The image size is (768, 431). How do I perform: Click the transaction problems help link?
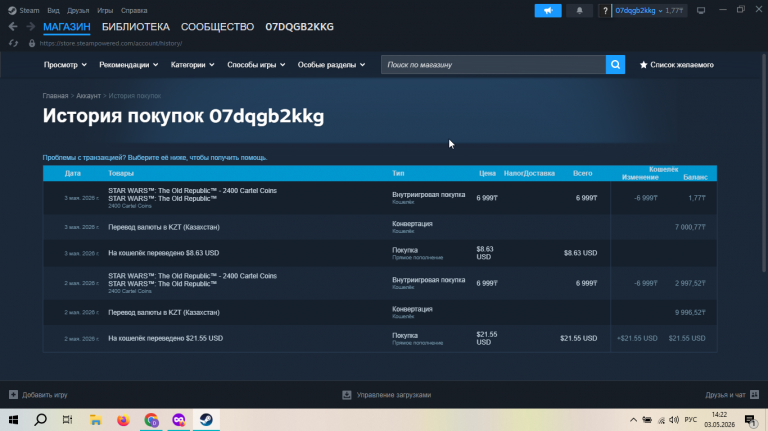click(x=155, y=158)
